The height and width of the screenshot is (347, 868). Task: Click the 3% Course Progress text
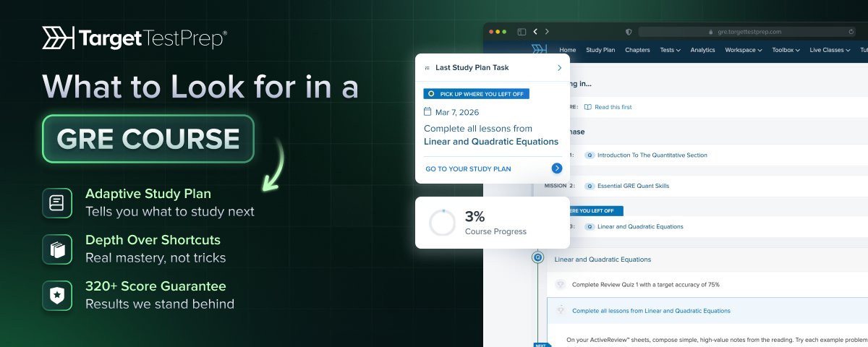[495, 223]
